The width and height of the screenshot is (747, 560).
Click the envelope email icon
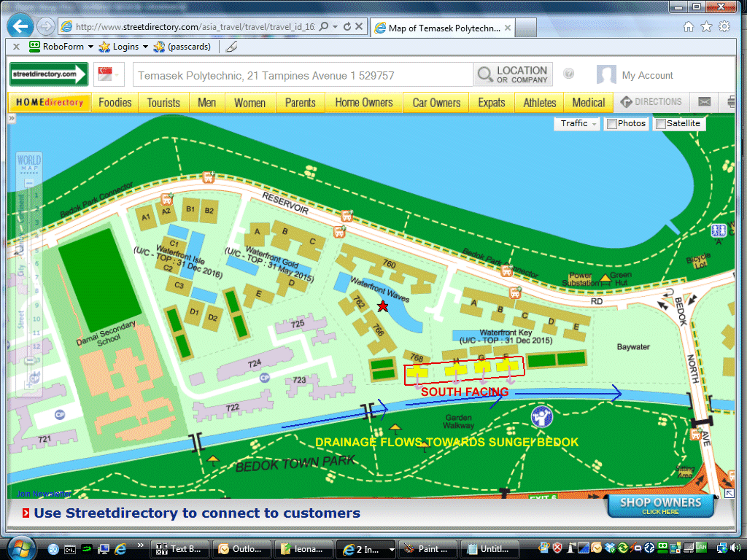(x=704, y=101)
